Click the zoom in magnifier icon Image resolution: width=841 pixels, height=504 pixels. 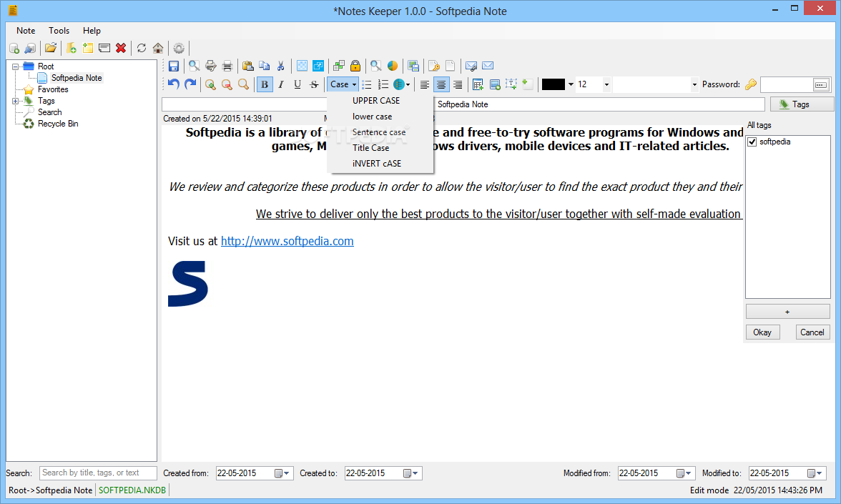[x=211, y=84]
